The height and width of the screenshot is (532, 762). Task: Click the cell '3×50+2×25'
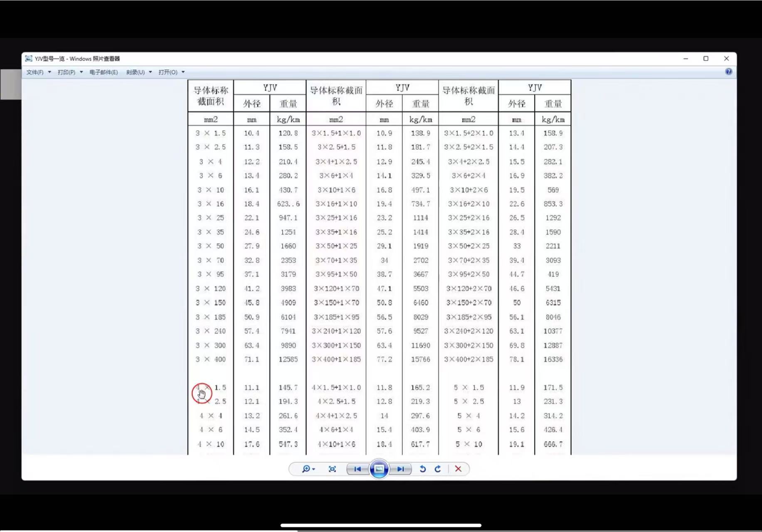[x=469, y=246]
